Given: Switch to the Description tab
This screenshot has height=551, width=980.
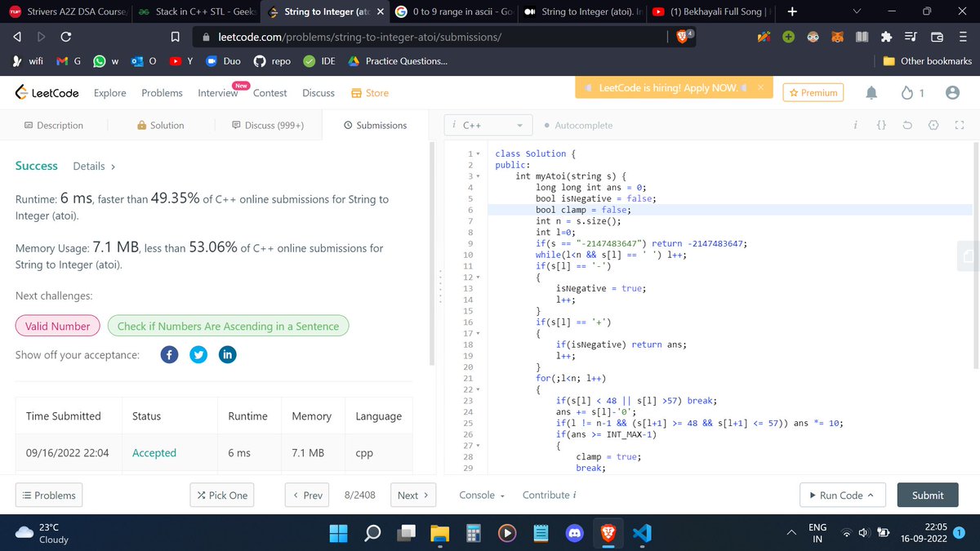Looking at the screenshot, I should coord(53,126).
